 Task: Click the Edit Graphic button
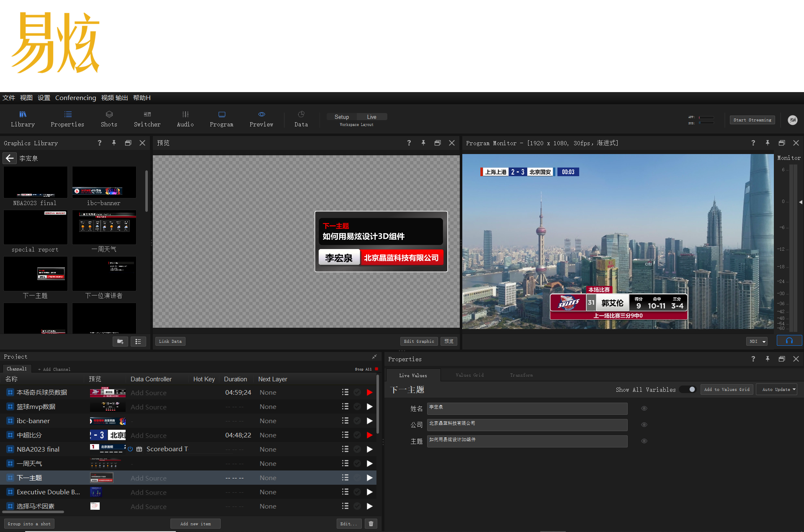pos(419,342)
